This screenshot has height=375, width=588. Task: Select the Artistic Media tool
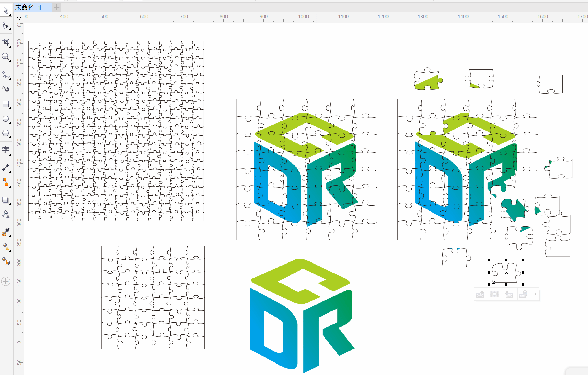pos(6,89)
